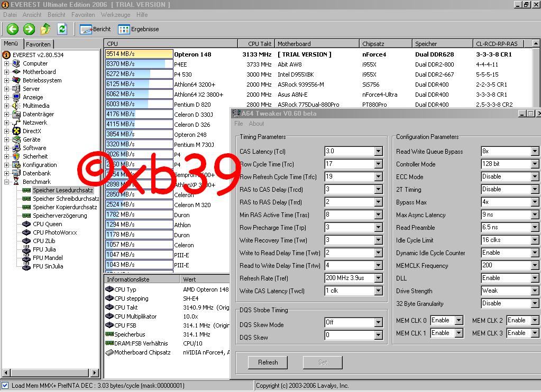Click the MEMCLK Frequency value field 200
The image size is (541, 392).
pyautogui.click(x=506, y=265)
